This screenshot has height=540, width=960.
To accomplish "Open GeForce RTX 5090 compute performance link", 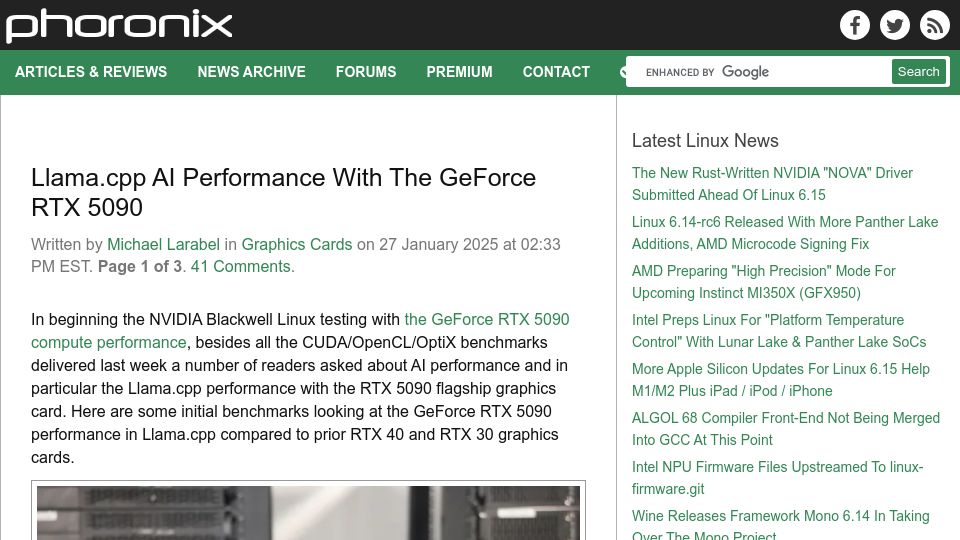I will pos(301,331).
